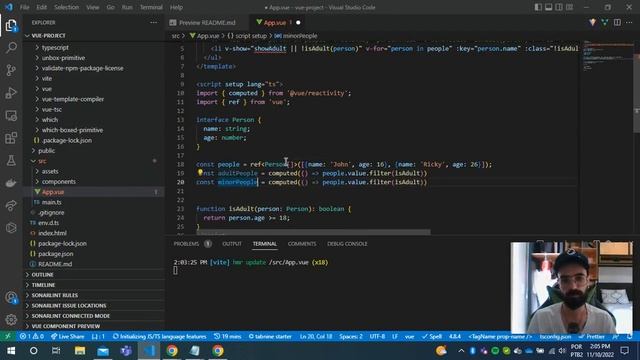This screenshot has width=640, height=360.
Task: Toggle Spell checker status item
Action: pyautogui.click(x=432, y=337)
